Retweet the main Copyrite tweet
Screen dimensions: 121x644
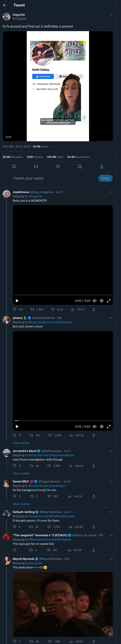click(36, 166)
